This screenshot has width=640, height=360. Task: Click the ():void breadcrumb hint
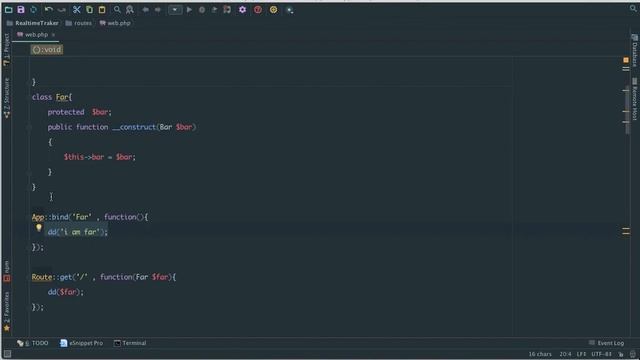pyautogui.click(x=47, y=49)
